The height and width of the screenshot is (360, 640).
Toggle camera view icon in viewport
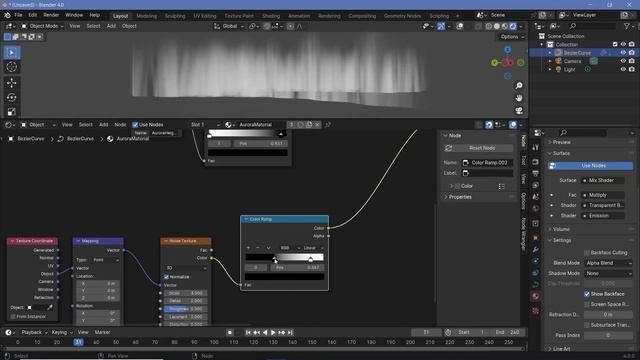[519, 111]
